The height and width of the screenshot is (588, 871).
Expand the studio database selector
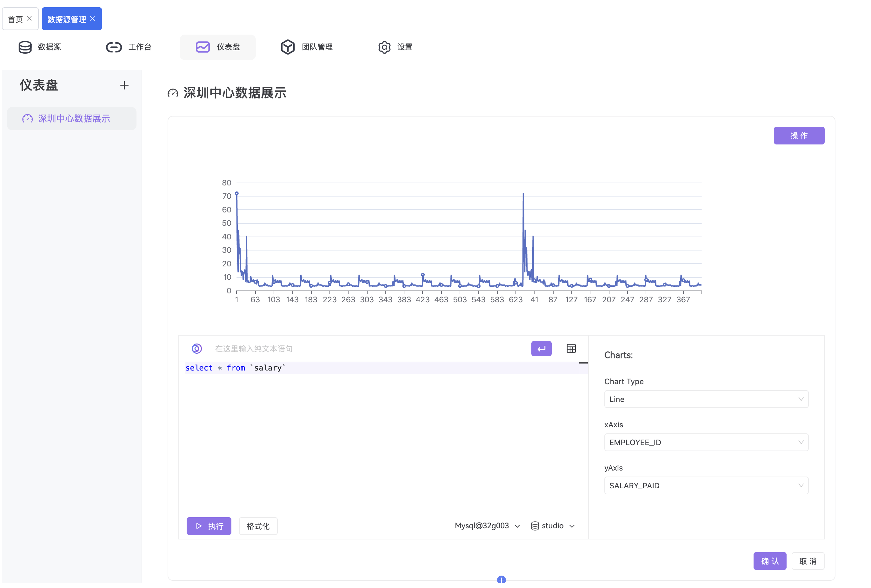pos(553,525)
